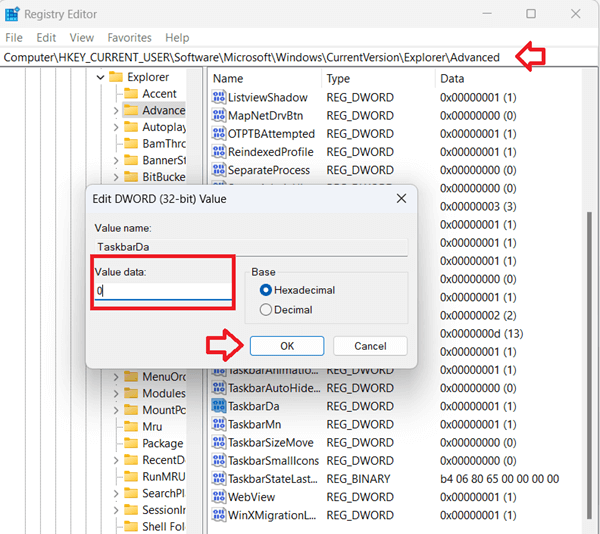This screenshot has width=600, height=534.
Task: Click the TaskbarStateLast binary value icon
Action: [x=218, y=479]
